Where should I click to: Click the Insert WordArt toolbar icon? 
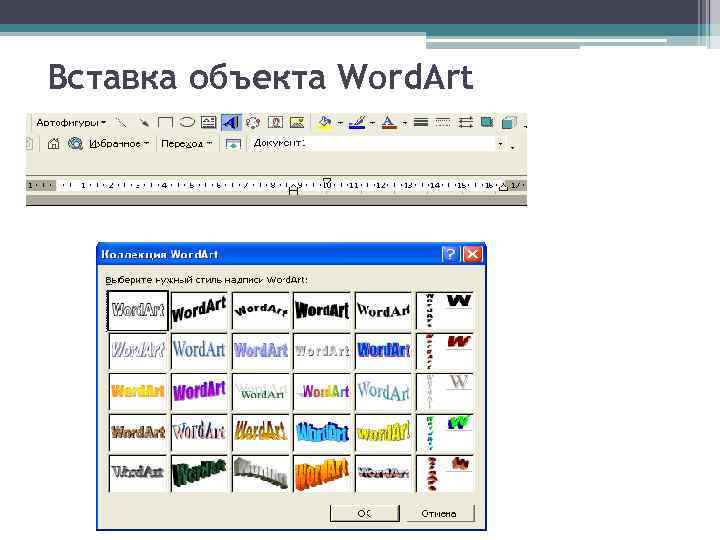(x=231, y=123)
